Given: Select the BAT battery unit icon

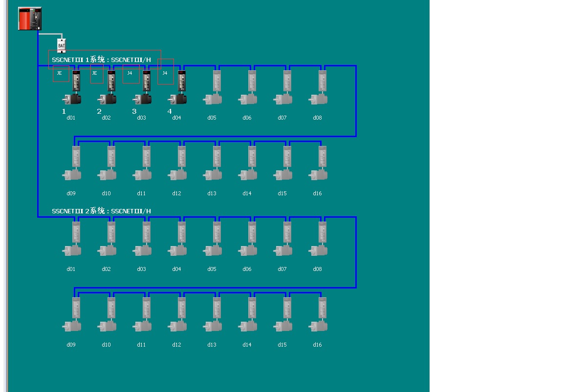Looking at the screenshot, I should (x=61, y=45).
